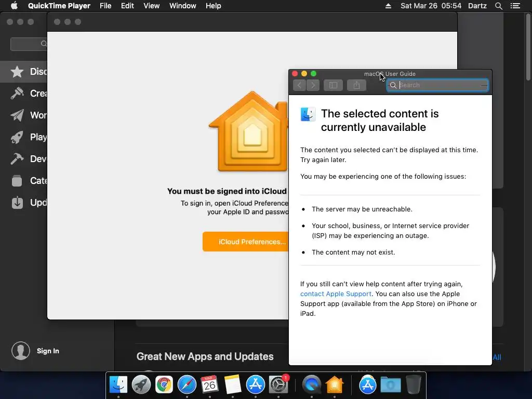Follow the contact Apple Support link
532x399 pixels.
click(336, 294)
